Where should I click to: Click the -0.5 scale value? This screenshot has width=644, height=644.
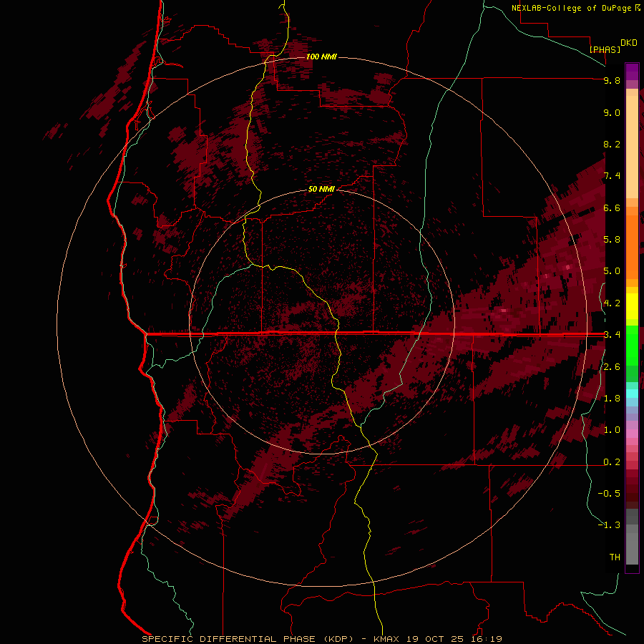tap(609, 494)
